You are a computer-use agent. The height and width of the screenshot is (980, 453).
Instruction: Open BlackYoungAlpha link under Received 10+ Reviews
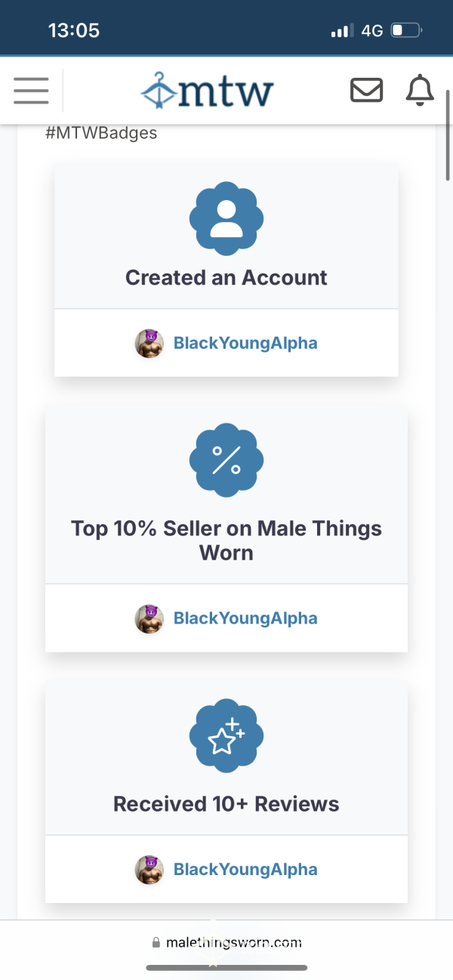pos(245,869)
